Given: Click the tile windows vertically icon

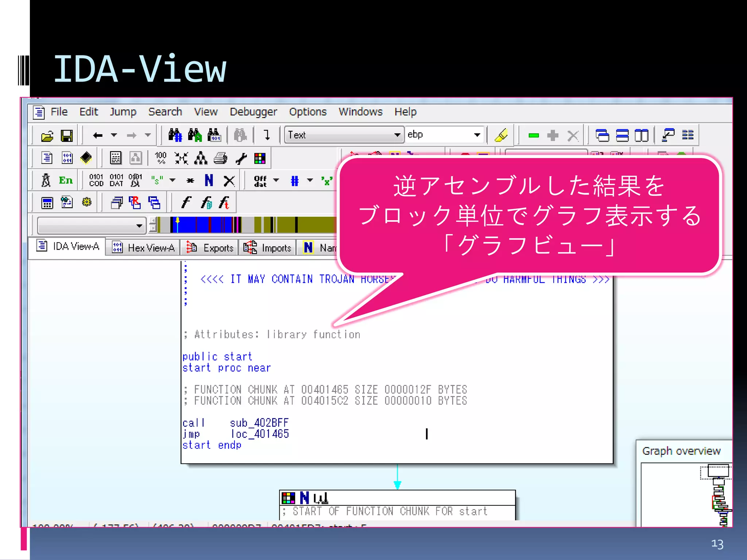Looking at the screenshot, I should (x=642, y=135).
